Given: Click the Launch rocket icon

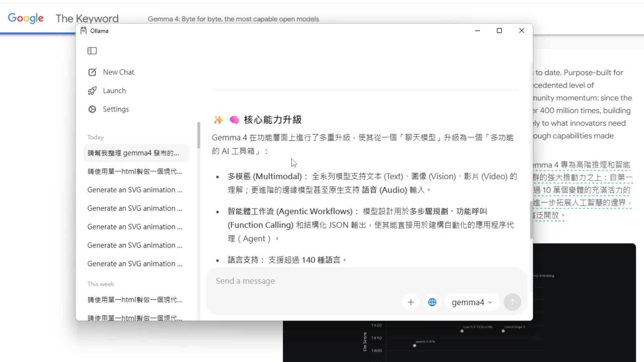Looking at the screenshot, I should coord(92,91).
